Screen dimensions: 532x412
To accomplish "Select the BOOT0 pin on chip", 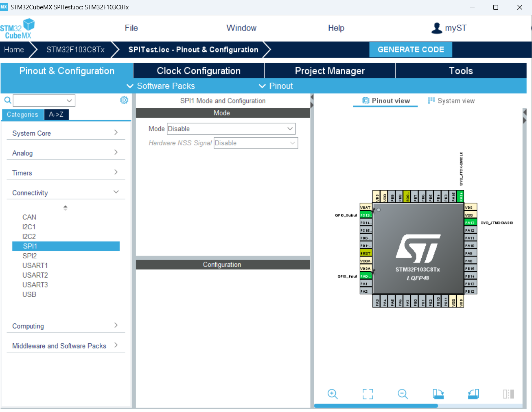I will 407,197.
